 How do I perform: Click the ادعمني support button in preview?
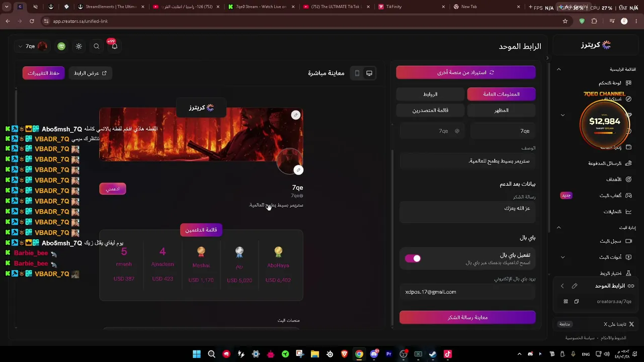[113, 189]
